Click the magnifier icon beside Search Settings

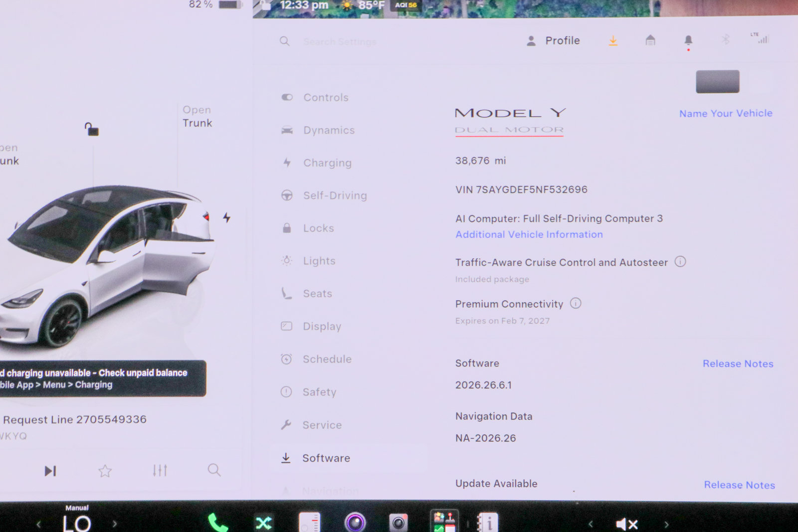point(285,41)
